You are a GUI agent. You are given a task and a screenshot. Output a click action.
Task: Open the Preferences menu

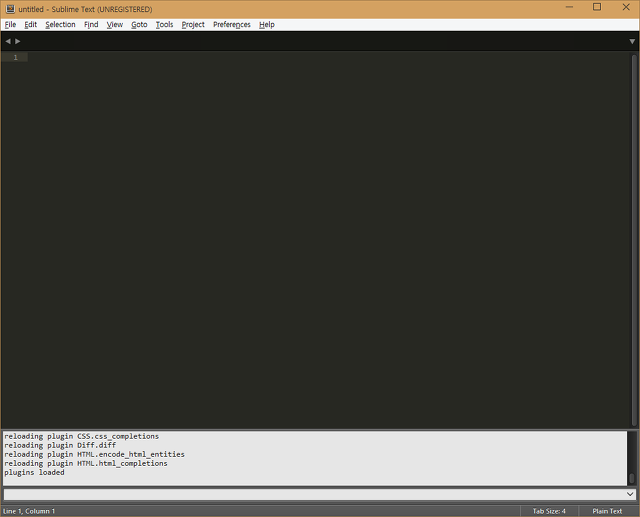point(232,24)
